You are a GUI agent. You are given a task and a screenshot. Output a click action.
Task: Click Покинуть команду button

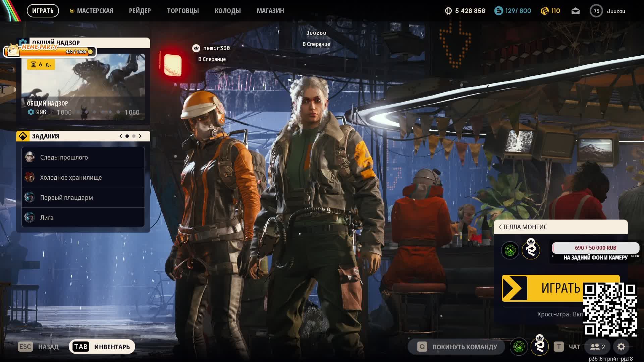[x=457, y=347]
